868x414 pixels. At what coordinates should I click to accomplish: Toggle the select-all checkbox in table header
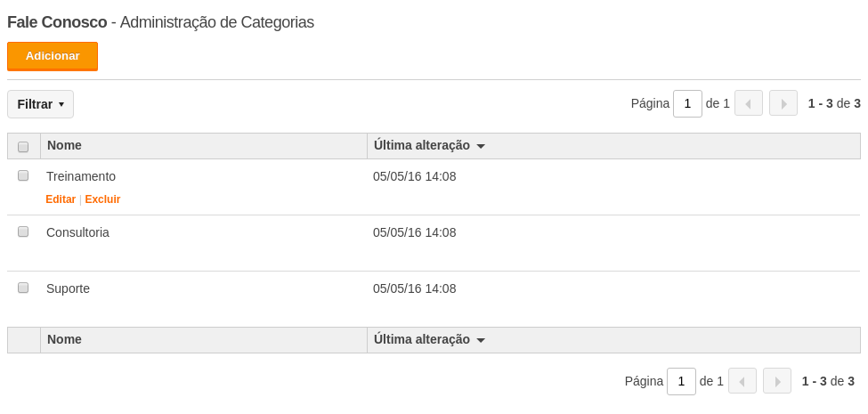[x=23, y=147]
